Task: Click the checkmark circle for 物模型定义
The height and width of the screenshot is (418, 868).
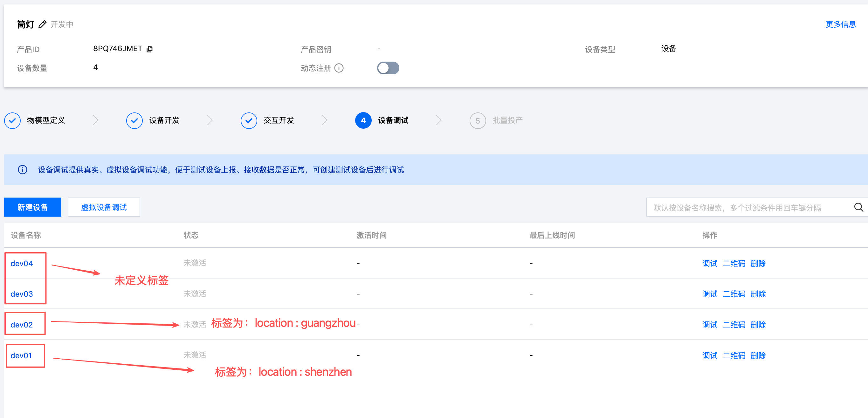Action: click(12, 120)
